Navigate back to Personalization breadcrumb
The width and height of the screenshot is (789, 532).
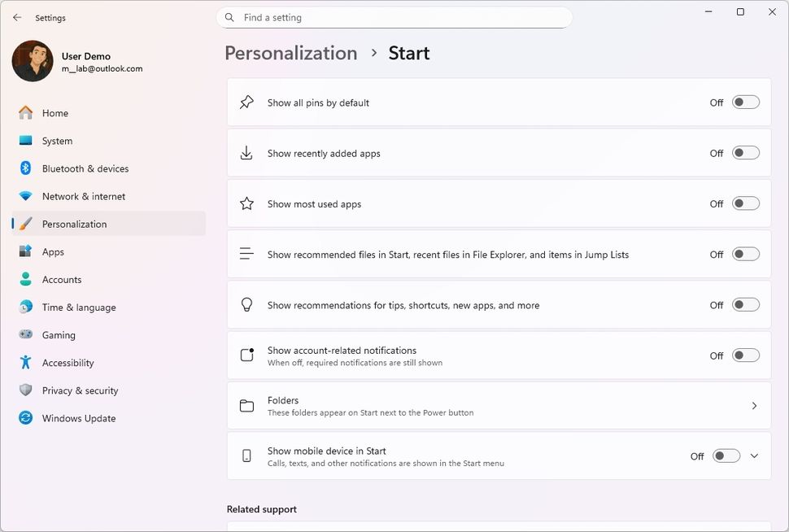pos(291,53)
